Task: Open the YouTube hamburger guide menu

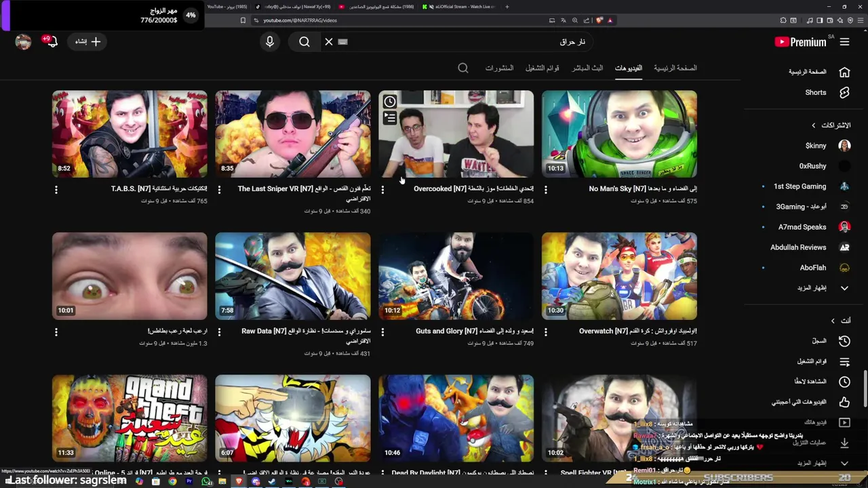Action: click(x=844, y=42)
